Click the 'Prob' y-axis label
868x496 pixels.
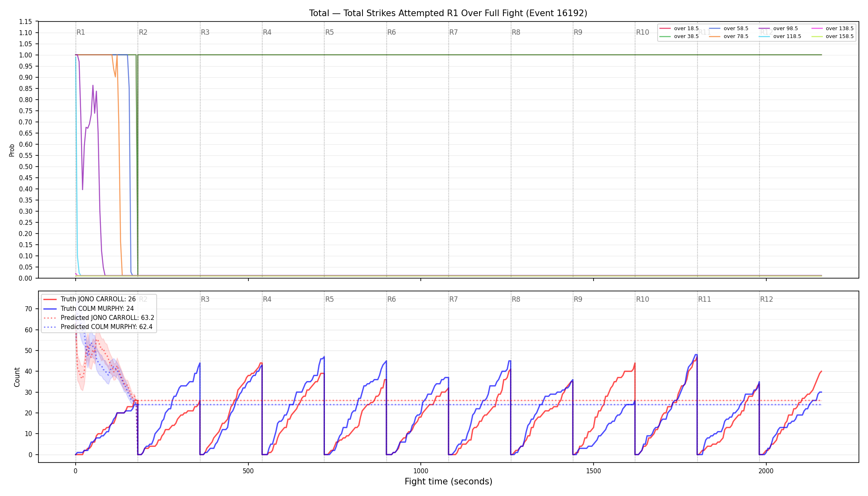click(x=12, y=150)
